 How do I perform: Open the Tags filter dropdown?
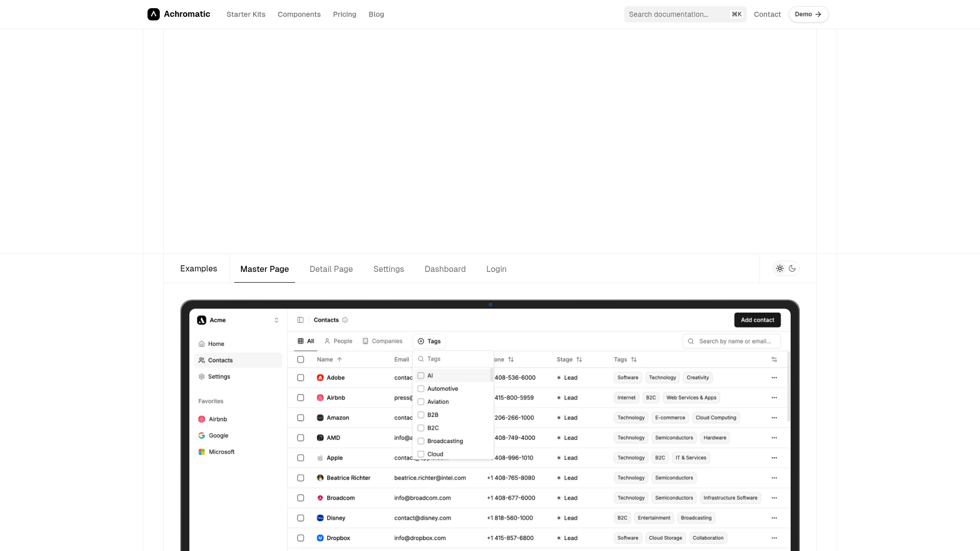429,341
